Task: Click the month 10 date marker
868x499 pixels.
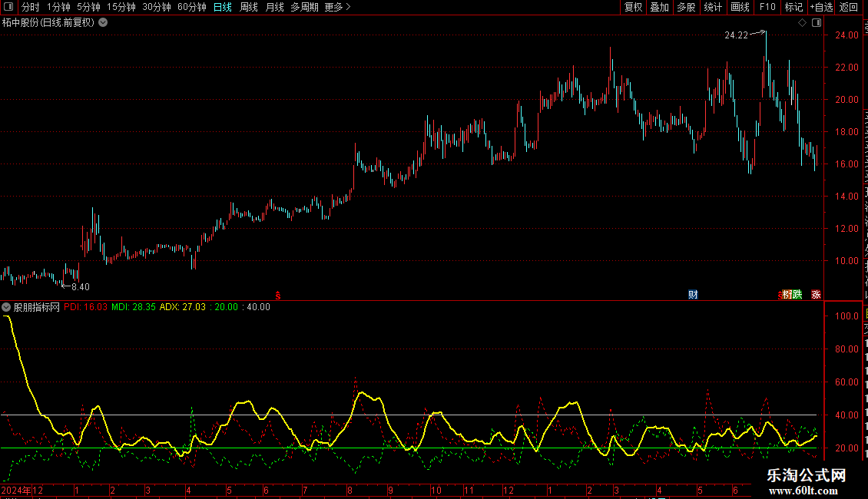Action: (x=436, y=490)
